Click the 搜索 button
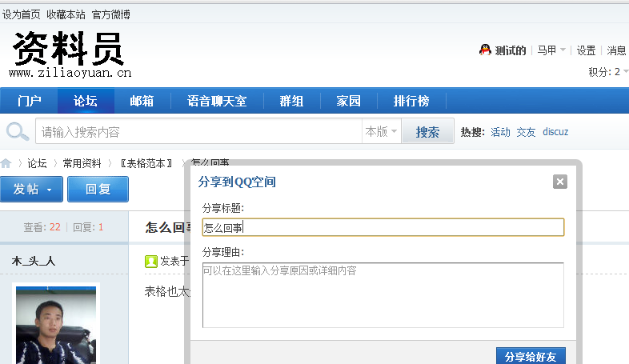 point(427,131)
